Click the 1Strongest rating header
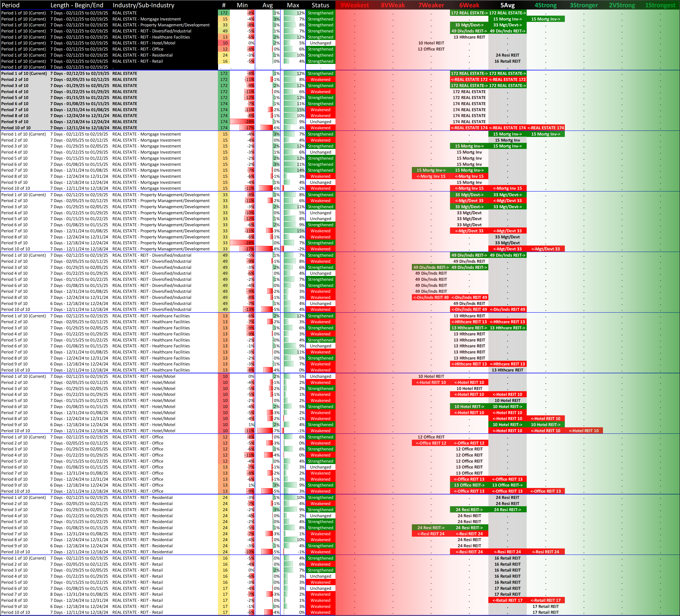This screenshot has width=680, height=616. coord(660,5)
